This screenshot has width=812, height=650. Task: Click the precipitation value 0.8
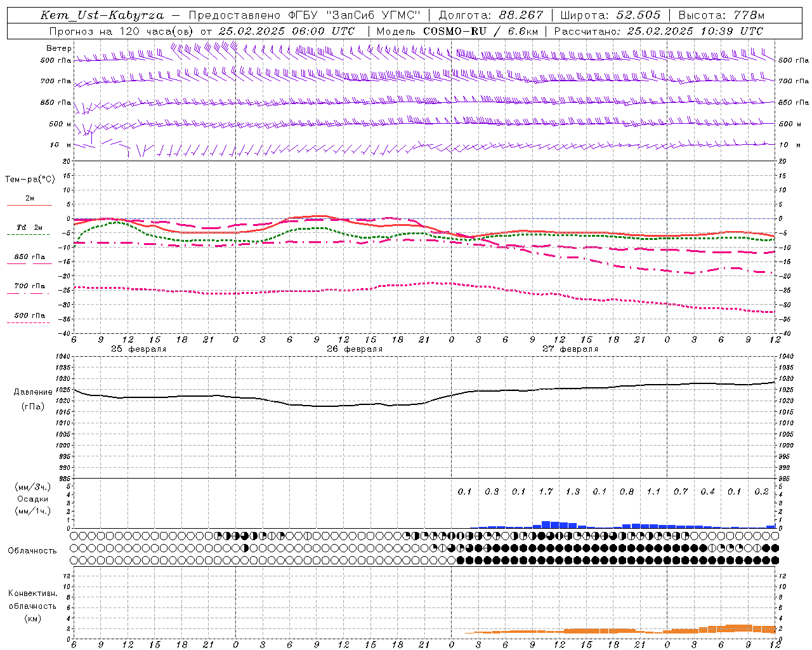[x=627, y=492]
